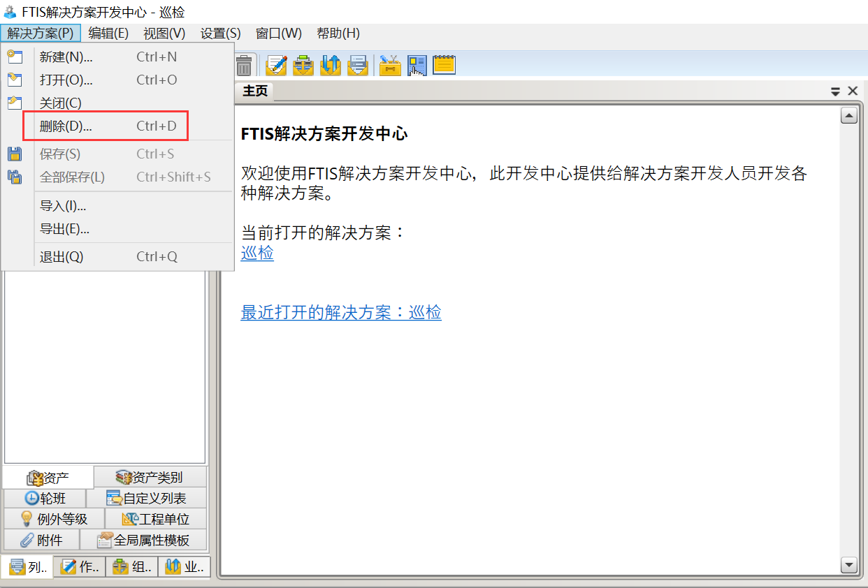Image resolution: width=868 pixels, height=588 pixels.
Task: Click the trash can delete toolbar icon
Action: click(244, 66)
